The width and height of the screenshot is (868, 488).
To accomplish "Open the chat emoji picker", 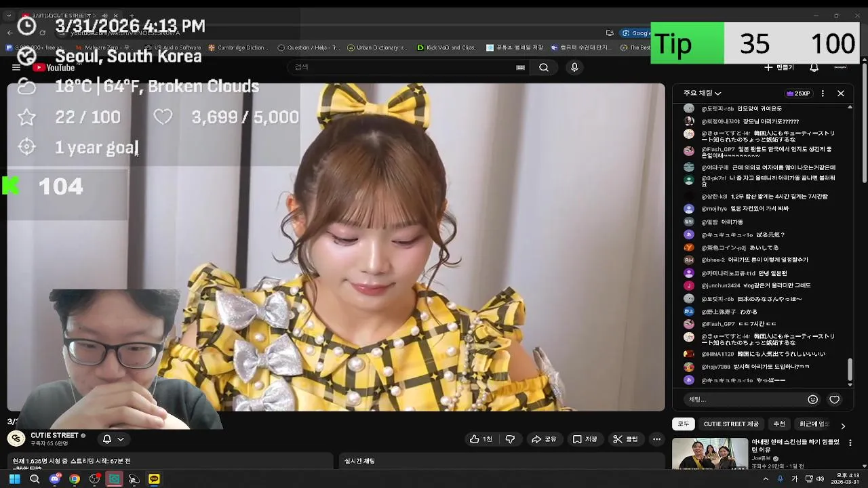I will point(812,399).
